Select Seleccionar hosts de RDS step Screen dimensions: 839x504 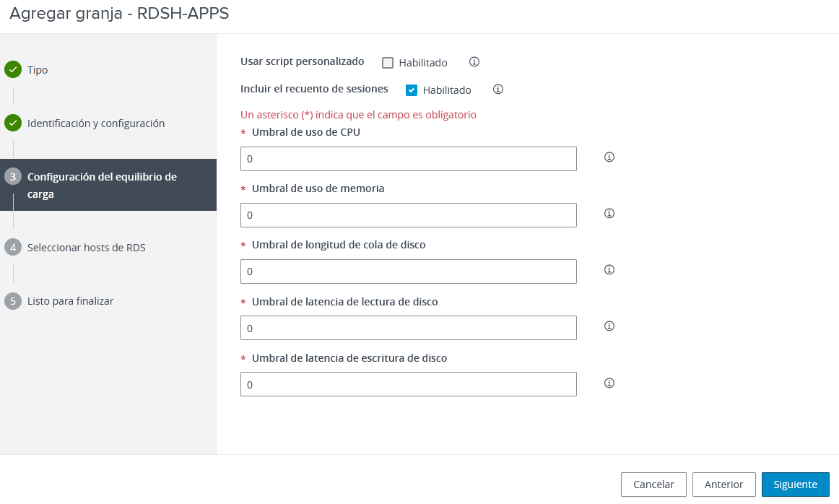[x=86, y=247]
